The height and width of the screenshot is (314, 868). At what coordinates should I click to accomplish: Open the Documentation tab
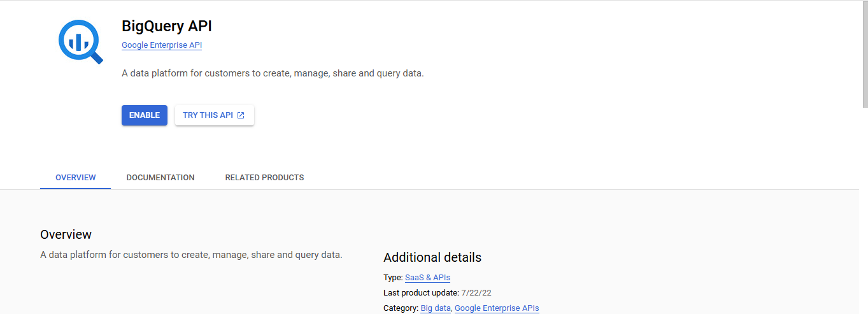(160, 178)
